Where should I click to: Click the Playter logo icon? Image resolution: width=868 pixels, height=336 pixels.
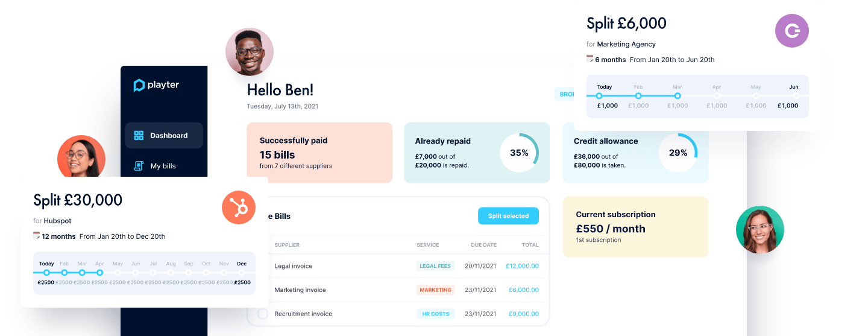139,85
